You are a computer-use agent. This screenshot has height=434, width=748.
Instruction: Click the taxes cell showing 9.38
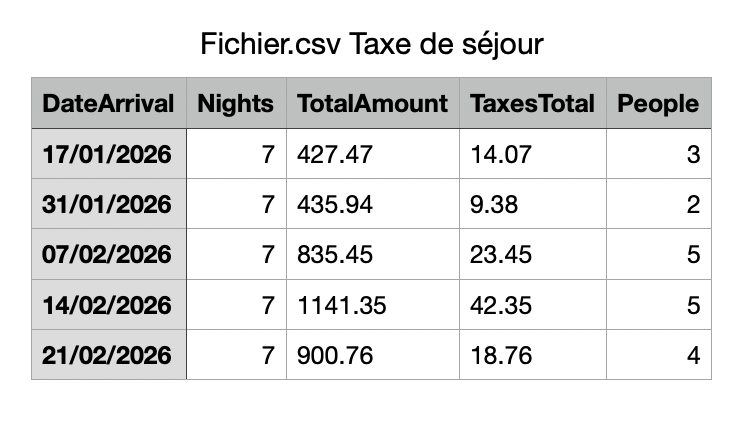pyautogui.click(x=532, y=204)
